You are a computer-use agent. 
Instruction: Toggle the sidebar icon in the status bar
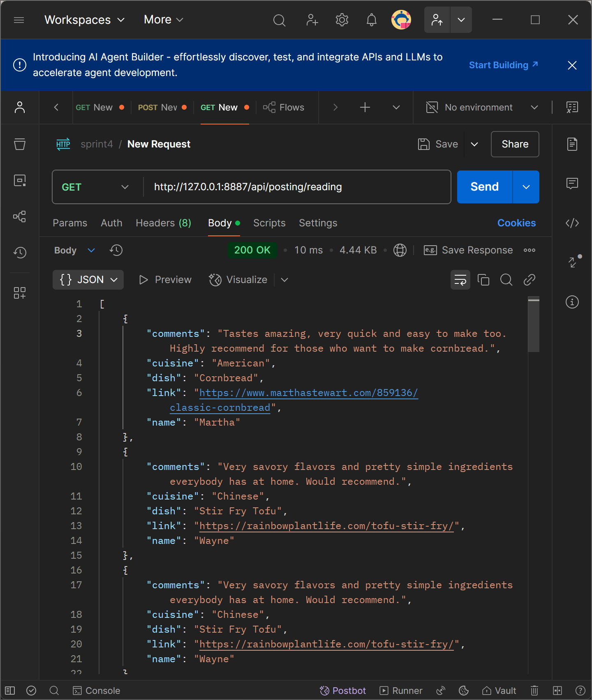coord(10,691)
